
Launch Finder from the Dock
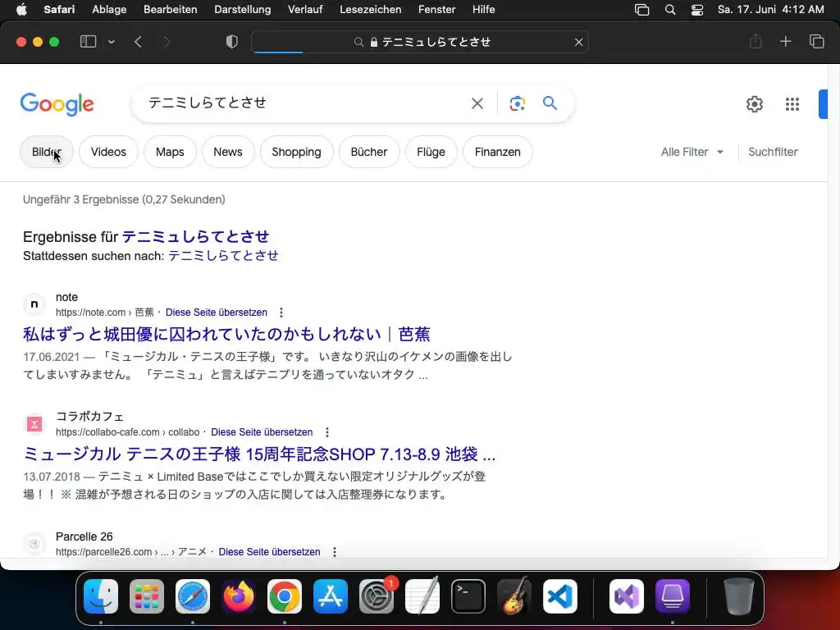101,596
